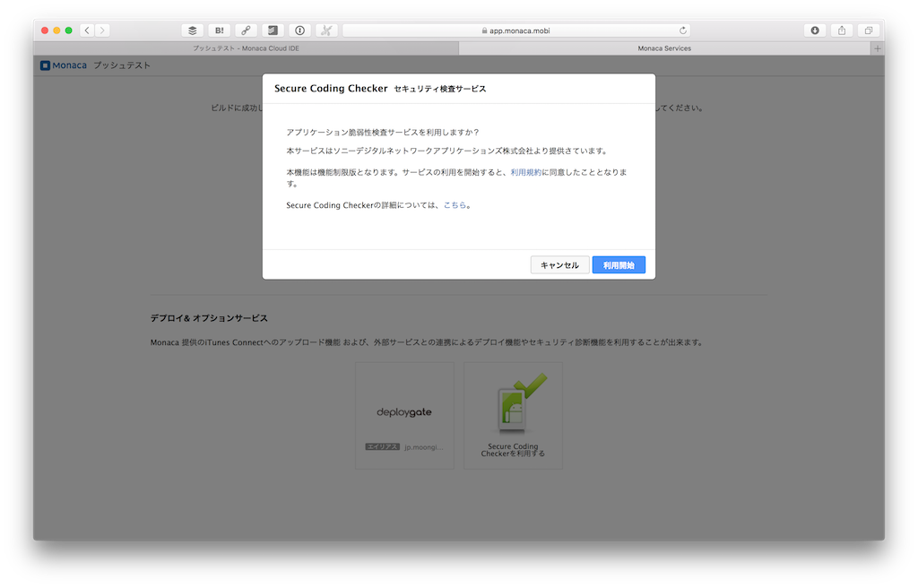Image resolution: width=918 pixels, height=588 pixels.
Task: Click the greyed-out pinwheel toolbar extension icon
Action: (326, 30)
